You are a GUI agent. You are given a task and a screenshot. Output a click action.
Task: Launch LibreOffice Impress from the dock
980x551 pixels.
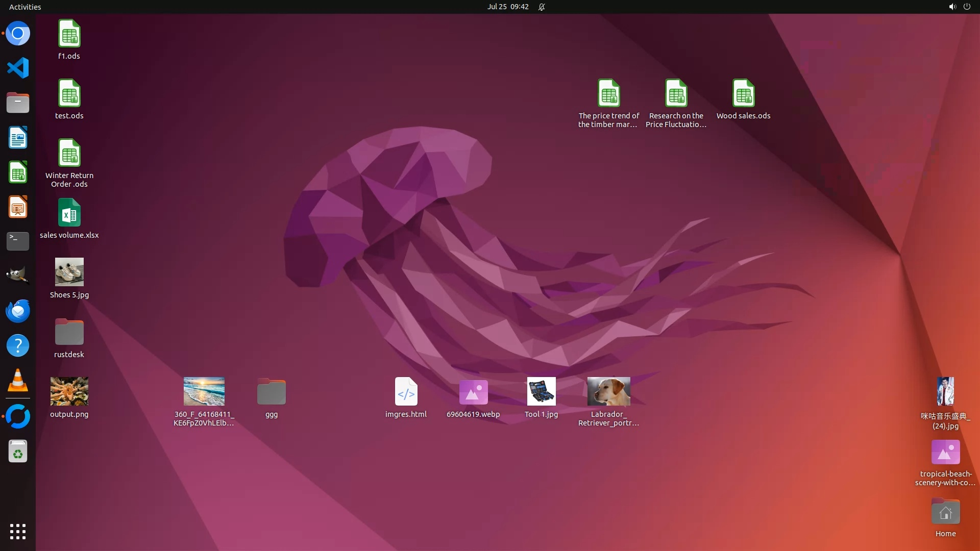(18, 207)
